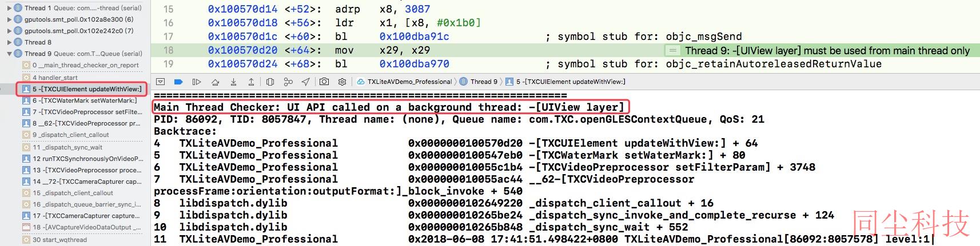Expand Thread 1 disclosure triangle
The width and height of the screenshot is (980, 246).
[x=9, y=8]
